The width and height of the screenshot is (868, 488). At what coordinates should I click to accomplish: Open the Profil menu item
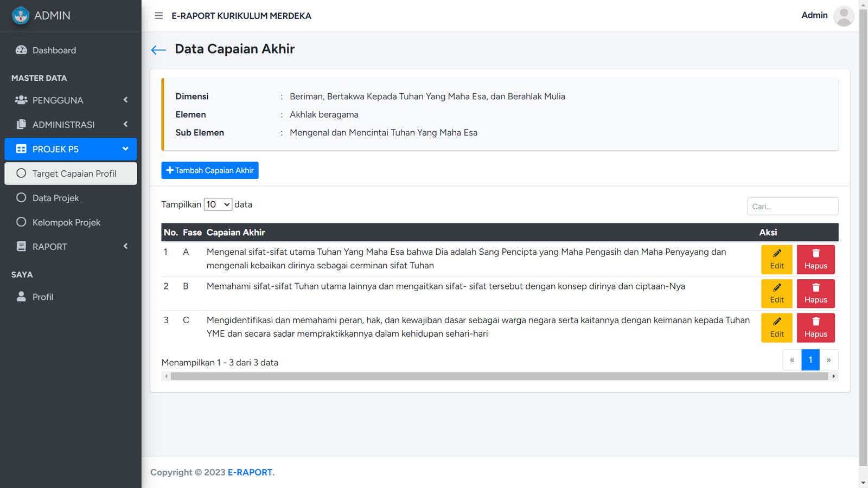[x=42, y=297]
